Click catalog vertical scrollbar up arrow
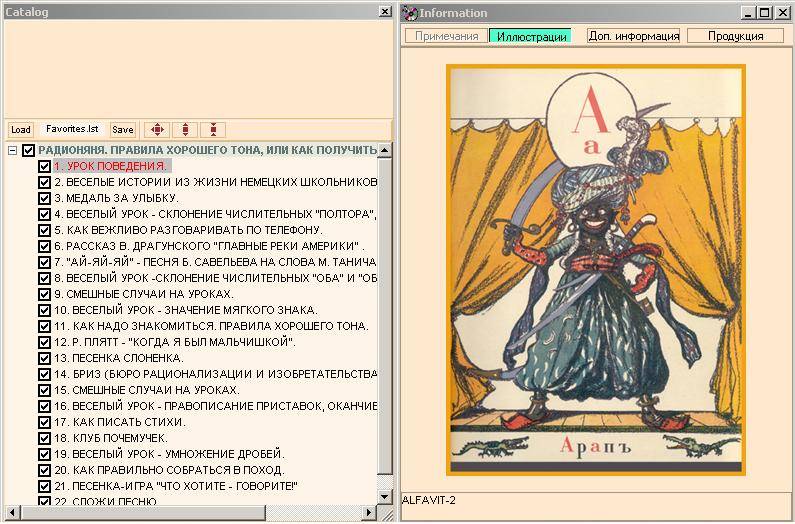This screenshot has width=795, height=524. tap(385, 150)
